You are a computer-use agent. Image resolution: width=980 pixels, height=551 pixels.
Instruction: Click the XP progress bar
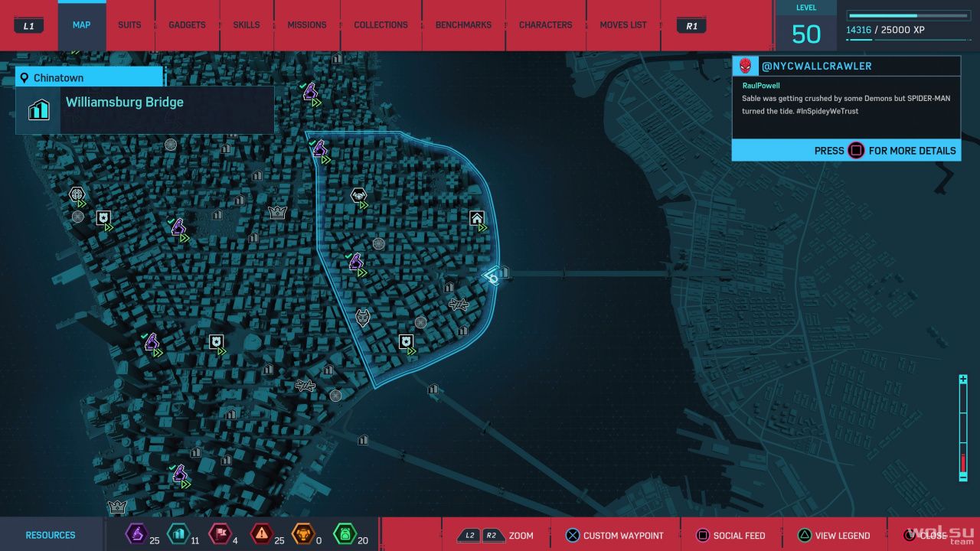coord(907,15)
